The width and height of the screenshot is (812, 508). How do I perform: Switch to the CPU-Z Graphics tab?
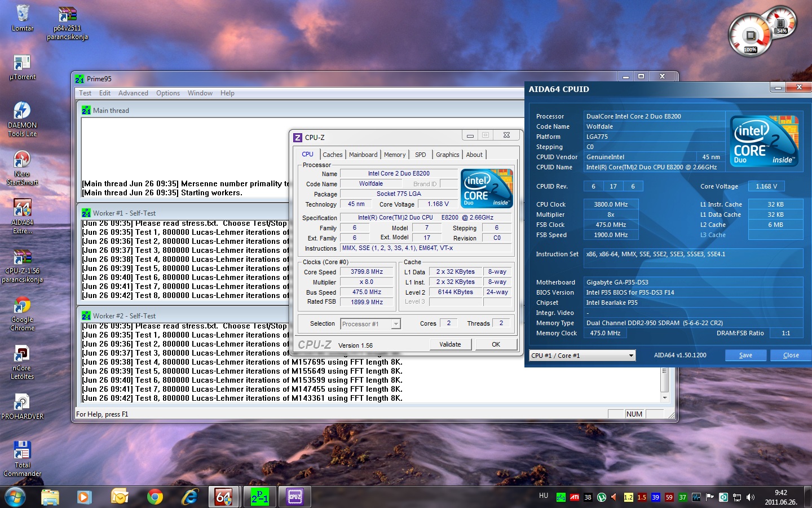(448, 155)
